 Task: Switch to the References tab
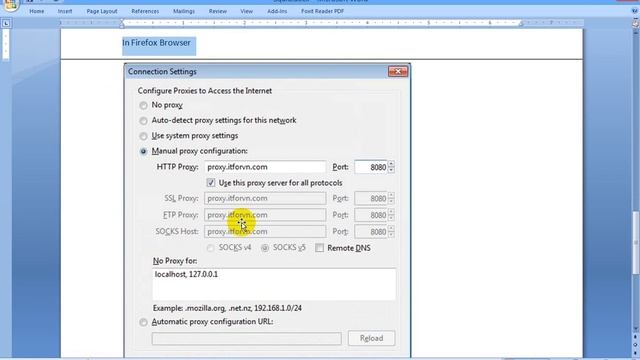[x=145, y=11]
